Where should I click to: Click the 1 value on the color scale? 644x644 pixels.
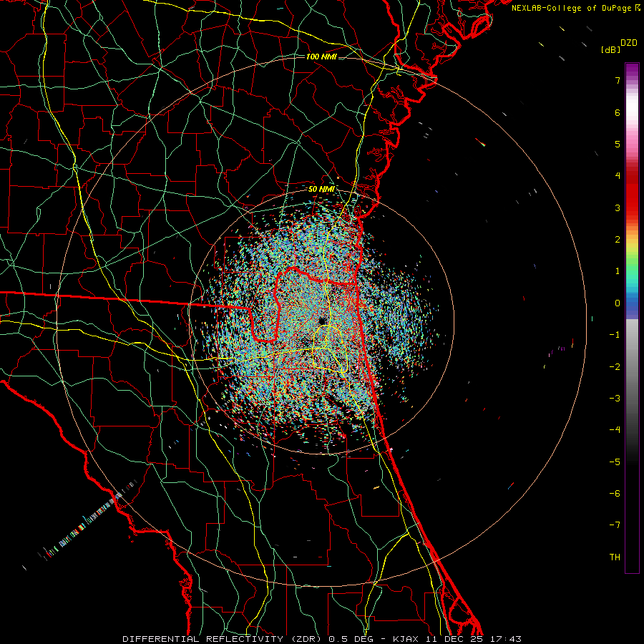pyautogui.click(x=618, y=271)
